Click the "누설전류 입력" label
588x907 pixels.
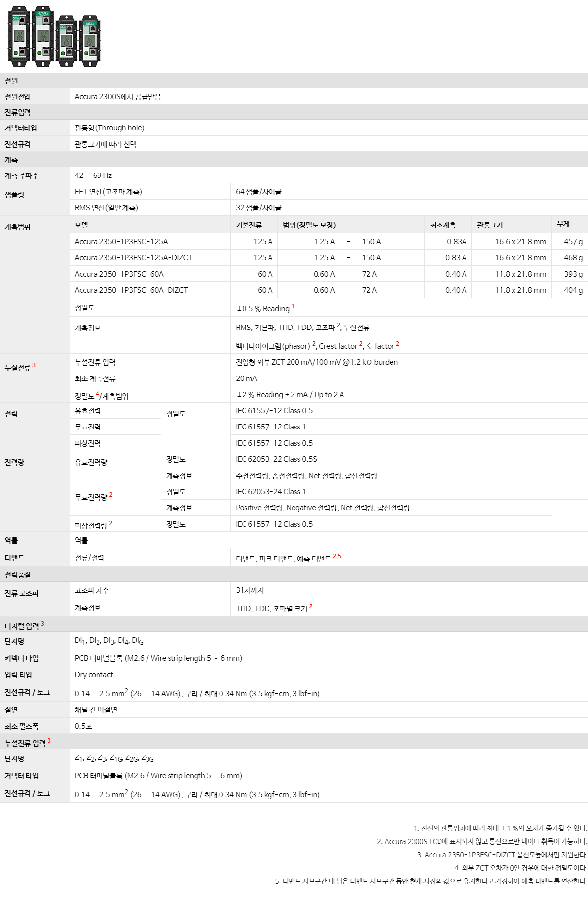coord(95,362)
